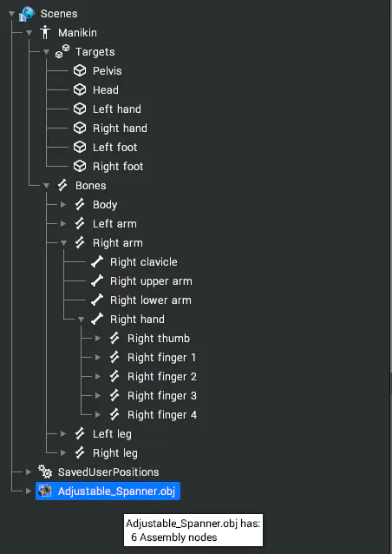Screen dimensions: 392x554
Task: Select the Left foot target
Action: coord(114,147)
